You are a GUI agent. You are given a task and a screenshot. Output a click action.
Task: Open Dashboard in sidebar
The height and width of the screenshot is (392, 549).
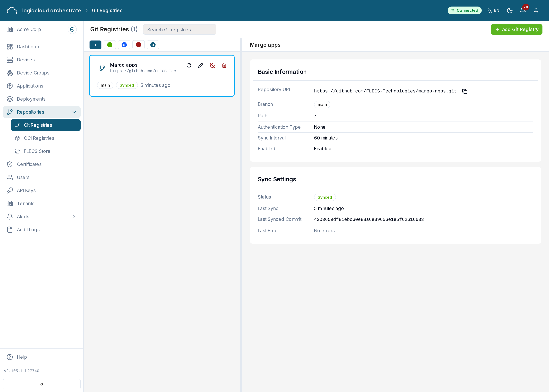(42, 47)
